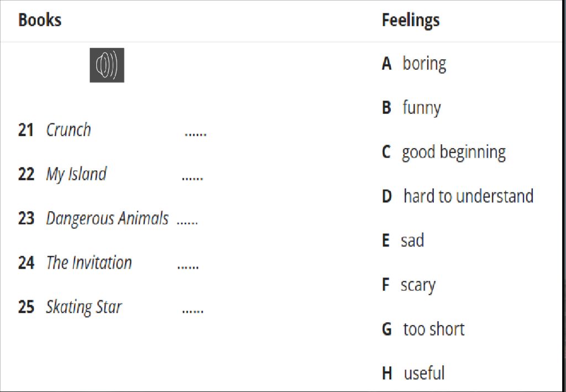The width and height of the screenshot is (566, 392).
Task: Click the book title Dangerous Animals
Action: pyautogui.click(x=107, y=219)
